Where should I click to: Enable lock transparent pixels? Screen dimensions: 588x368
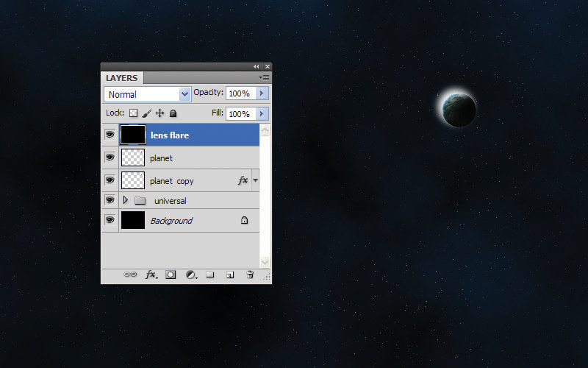[x=133, y=113]
